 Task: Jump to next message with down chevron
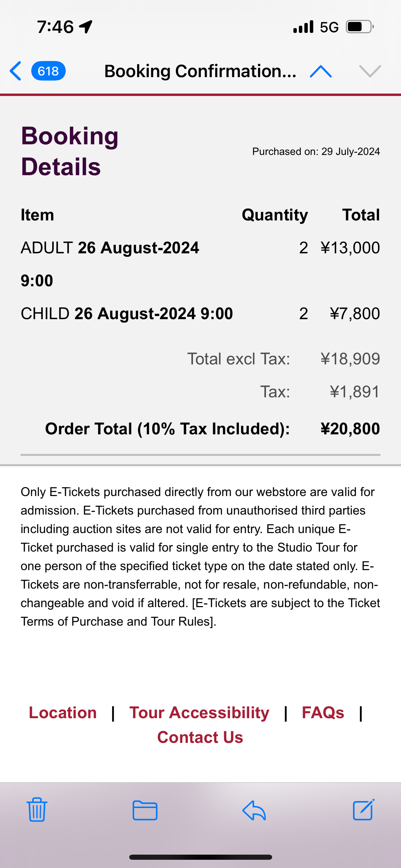pyautogui.click(x=370, y=71)
